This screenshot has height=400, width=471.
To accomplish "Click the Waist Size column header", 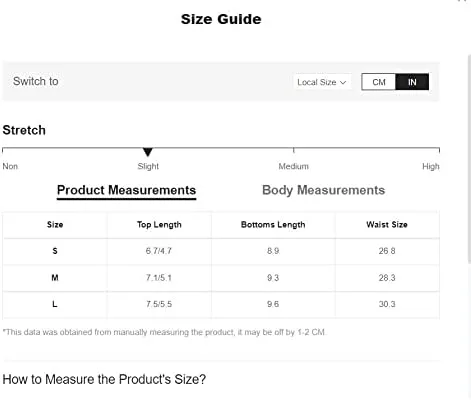I will tap(387, 225).
